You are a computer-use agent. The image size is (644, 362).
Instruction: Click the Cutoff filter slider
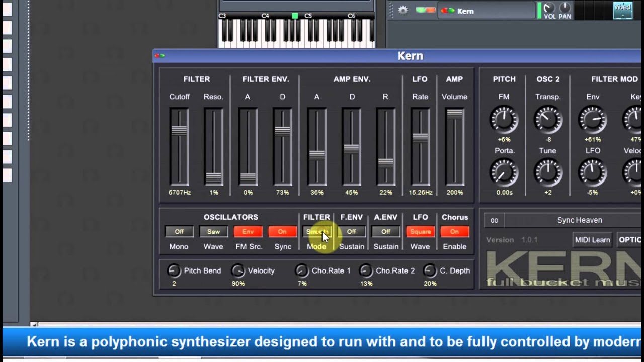click(x=179, y=146)
